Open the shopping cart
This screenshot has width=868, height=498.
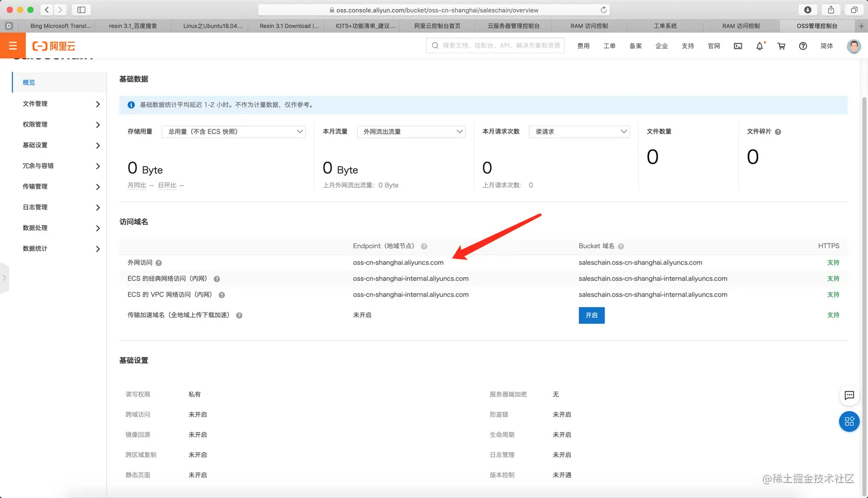(781, 46)
